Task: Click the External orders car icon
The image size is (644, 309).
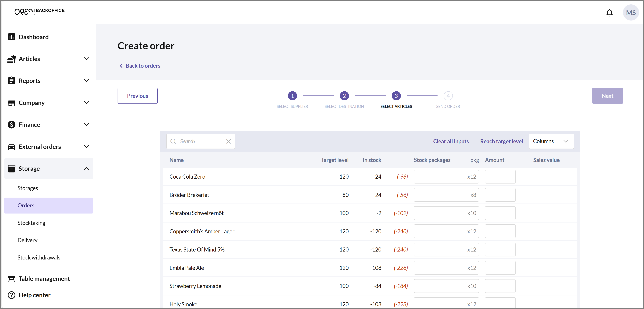Action: 12,147
